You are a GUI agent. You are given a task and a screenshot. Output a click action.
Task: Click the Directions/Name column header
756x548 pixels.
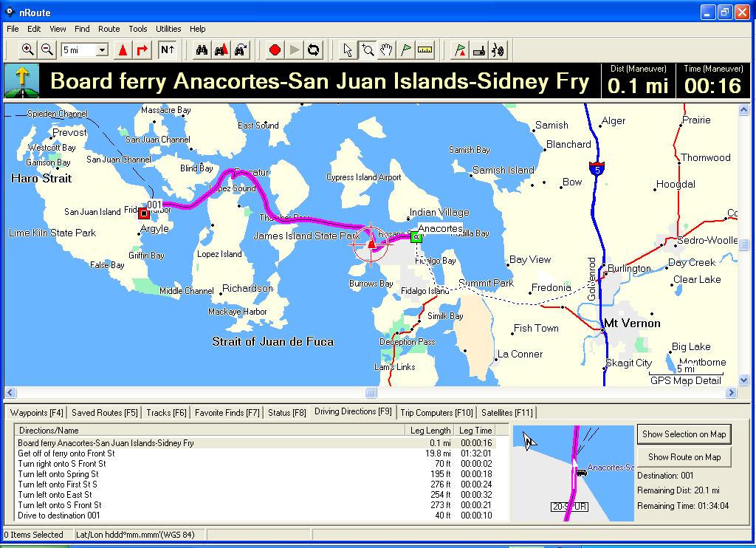210,431
